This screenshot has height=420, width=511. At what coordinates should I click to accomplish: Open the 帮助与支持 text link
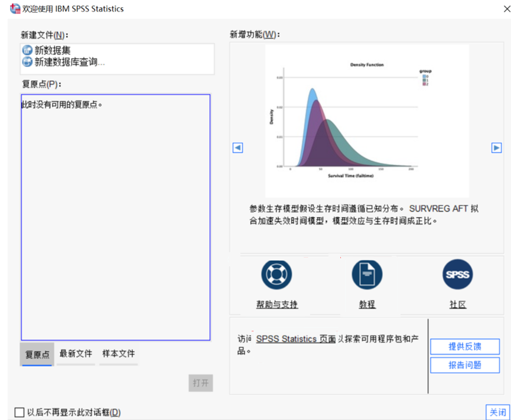point(276,305)
